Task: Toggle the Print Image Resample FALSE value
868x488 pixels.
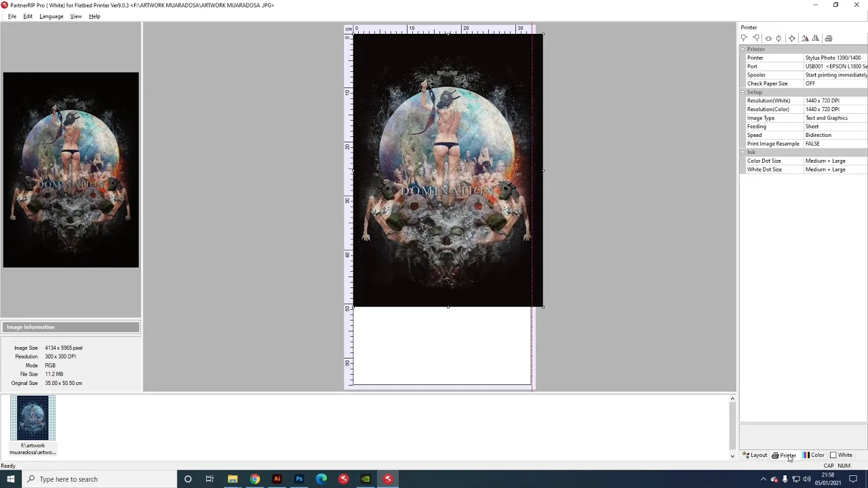Action: pos(835,144)
